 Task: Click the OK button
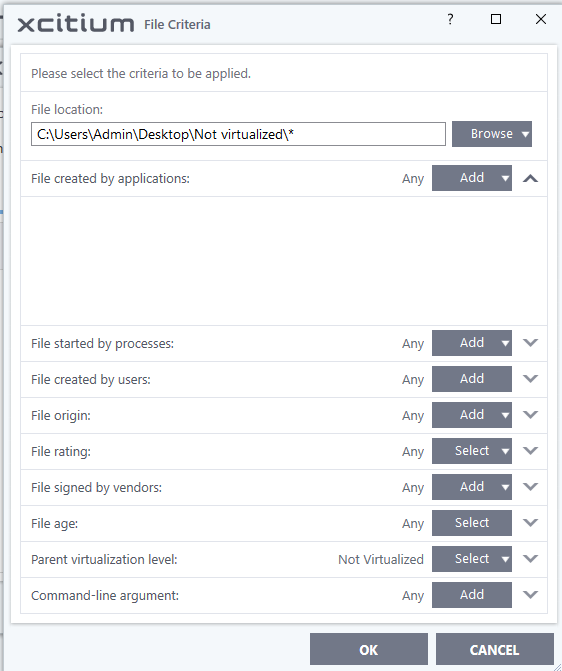(x=369, y=650)
